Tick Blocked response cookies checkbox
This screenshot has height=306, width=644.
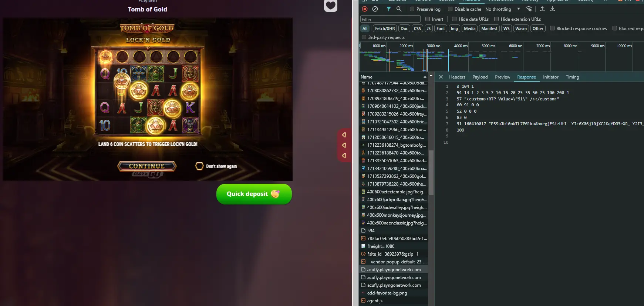pos(552,28)
